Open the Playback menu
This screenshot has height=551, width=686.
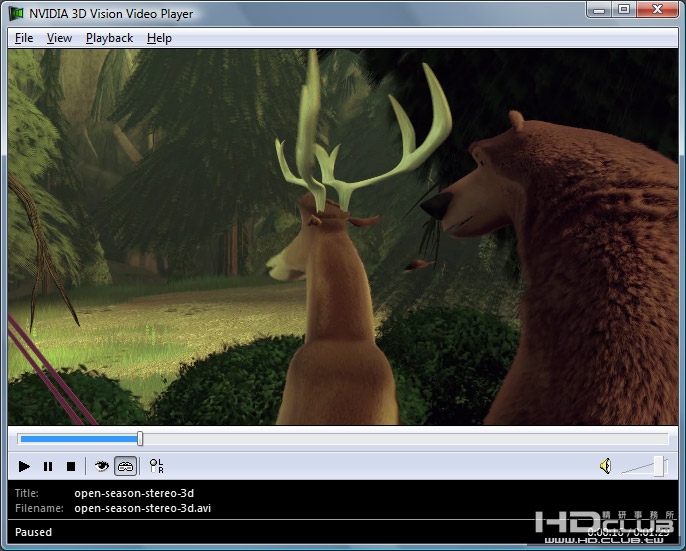click(x=109, y=38)
